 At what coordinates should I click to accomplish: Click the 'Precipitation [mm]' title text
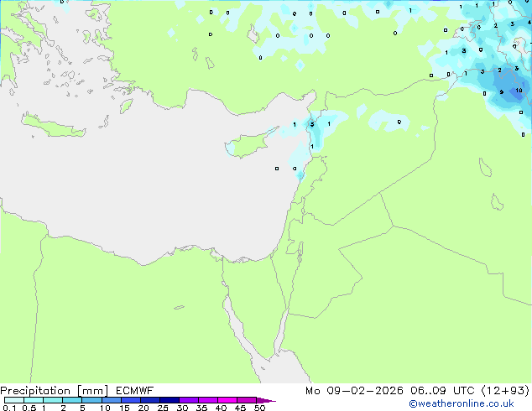[55, 391]
